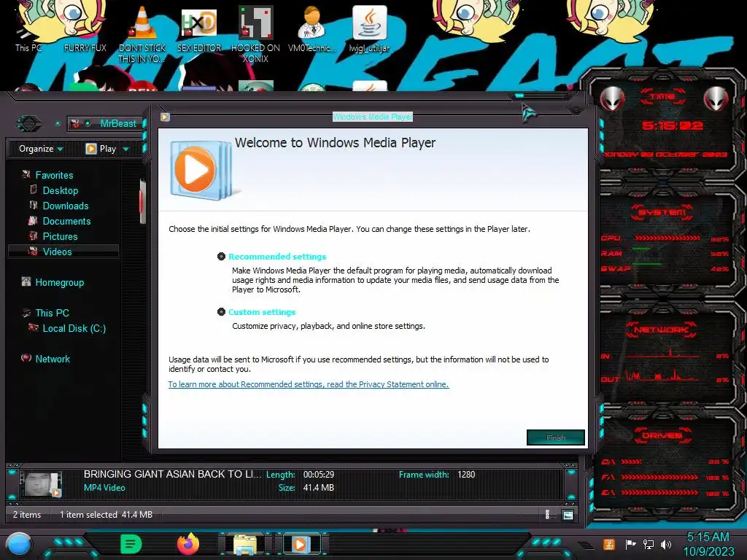Image resolution: width=747 pixels, height=560 pixels.
Task: Click the Windows Media Player title text
Action: [x=373, y=117]
